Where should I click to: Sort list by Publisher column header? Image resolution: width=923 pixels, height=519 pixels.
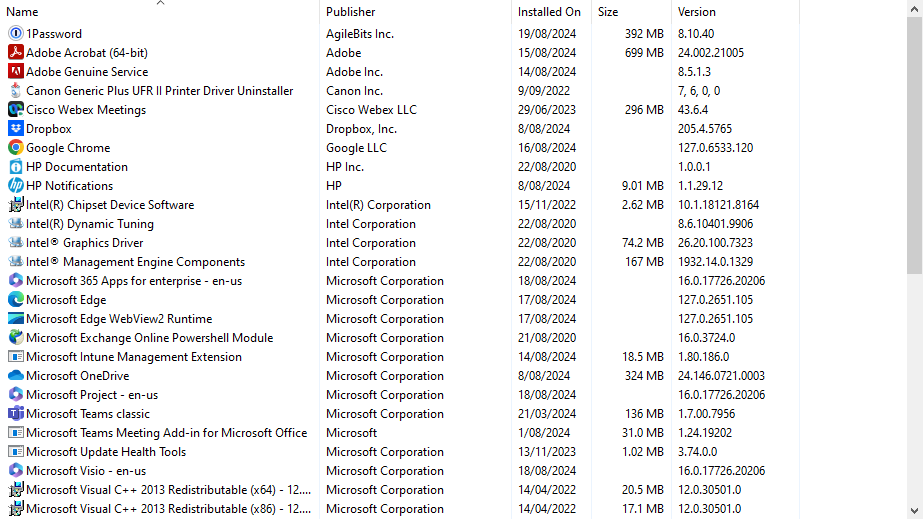click(416, 12)
